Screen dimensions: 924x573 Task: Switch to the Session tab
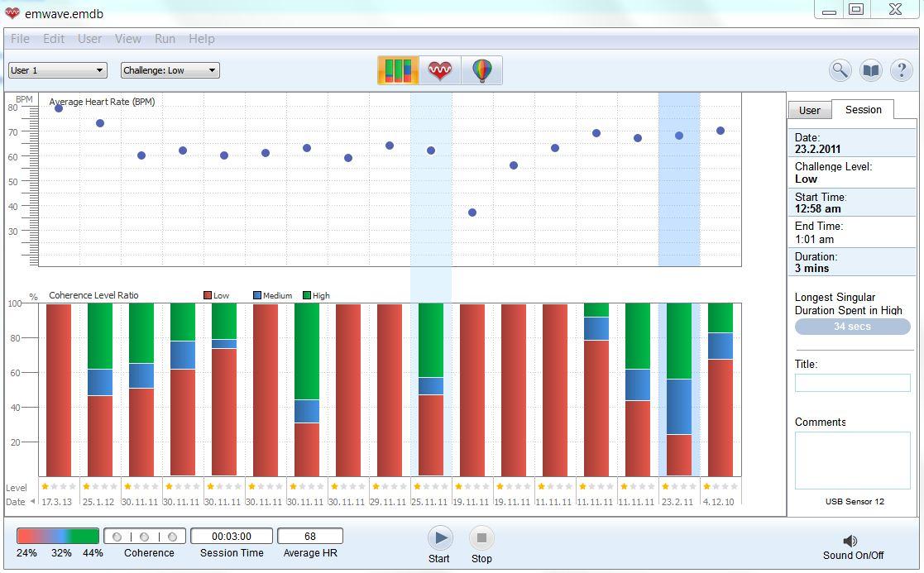pyautogui.click(x=864, y=109)
